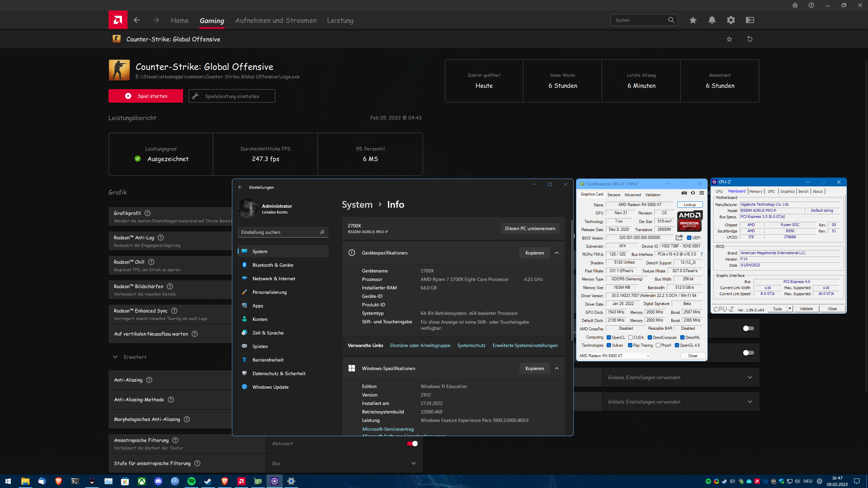Viewport: 868px width, 488px height.
Task: Click Bus Interface question mark in GPU-Z
Action: coord(702,254)
